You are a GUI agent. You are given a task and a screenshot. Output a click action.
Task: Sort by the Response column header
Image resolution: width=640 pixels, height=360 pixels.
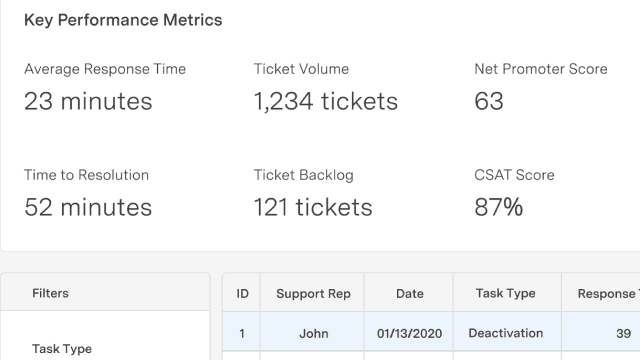601,293
